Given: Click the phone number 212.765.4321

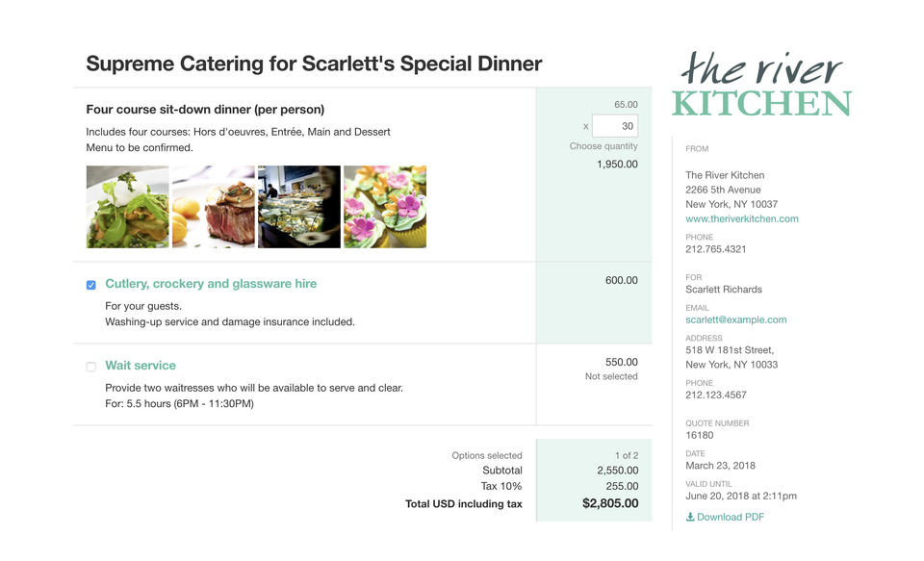Looking at the screenshot, I should (715, 249).
